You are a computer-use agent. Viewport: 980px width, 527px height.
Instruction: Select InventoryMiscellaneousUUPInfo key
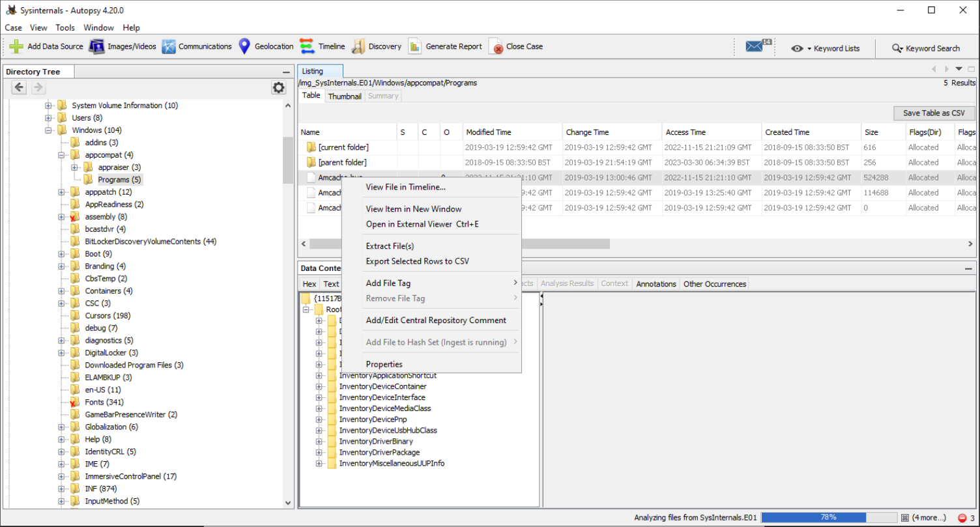click(392, 463)
